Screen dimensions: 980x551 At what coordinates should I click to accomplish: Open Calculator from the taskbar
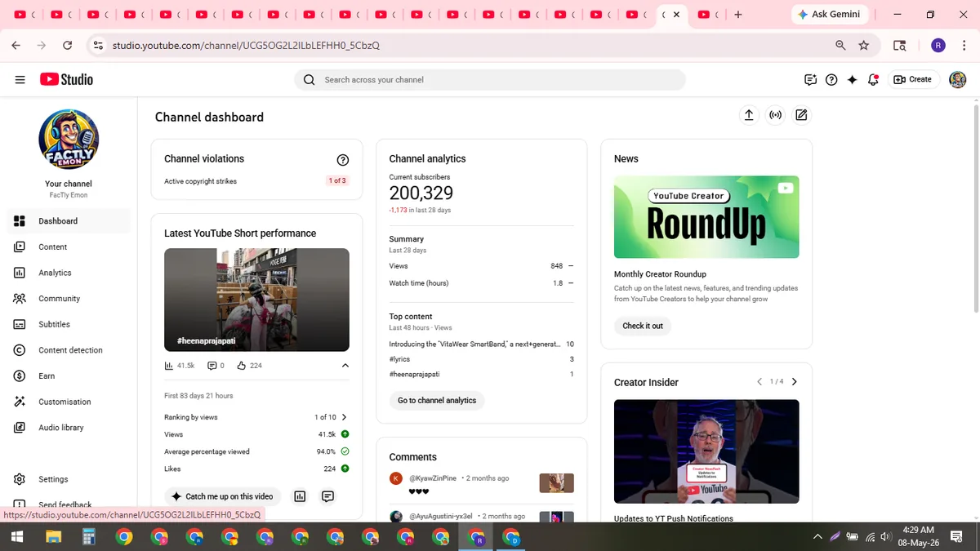[88, 537]
